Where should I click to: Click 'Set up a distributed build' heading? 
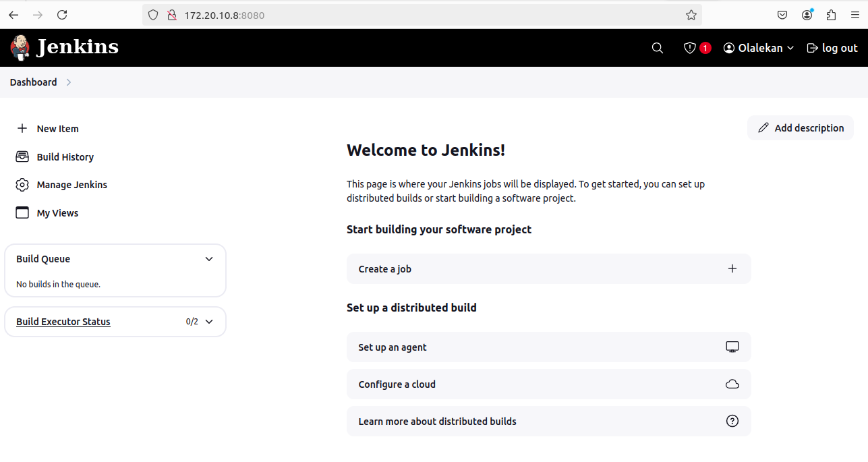411,308
